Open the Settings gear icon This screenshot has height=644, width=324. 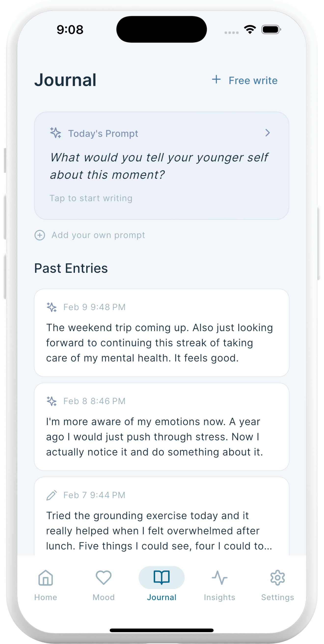click(x=277, y=578)
